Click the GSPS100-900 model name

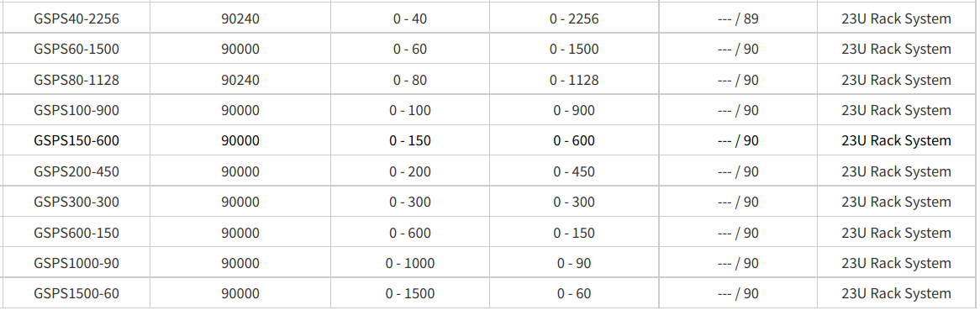(76, 111)
